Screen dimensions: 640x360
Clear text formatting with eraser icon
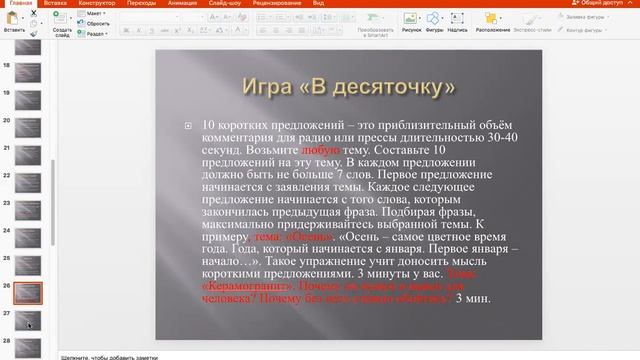(x=242, y=17)
